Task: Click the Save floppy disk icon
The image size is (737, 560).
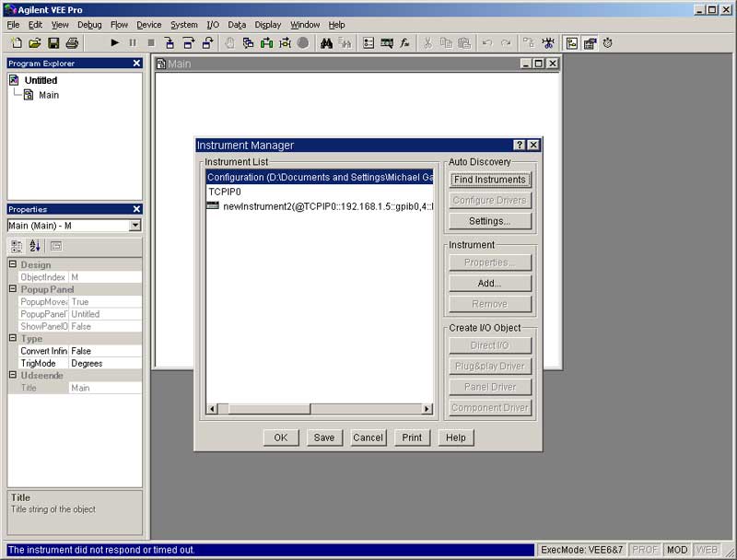Action: [x=53, y=43]
